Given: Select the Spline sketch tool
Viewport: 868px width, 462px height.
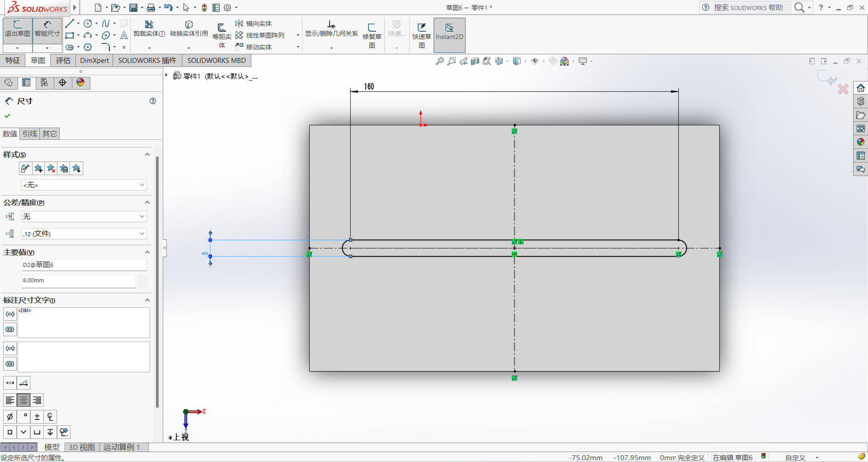Looking at the screenshot, I should (106, 24).
